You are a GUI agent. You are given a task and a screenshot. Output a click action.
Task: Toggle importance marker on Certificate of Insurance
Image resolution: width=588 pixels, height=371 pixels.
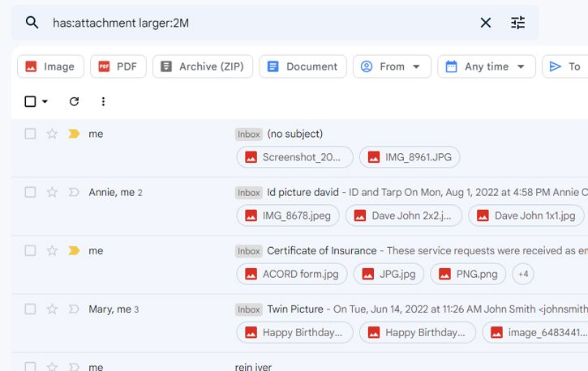click(x=74, y=250)
